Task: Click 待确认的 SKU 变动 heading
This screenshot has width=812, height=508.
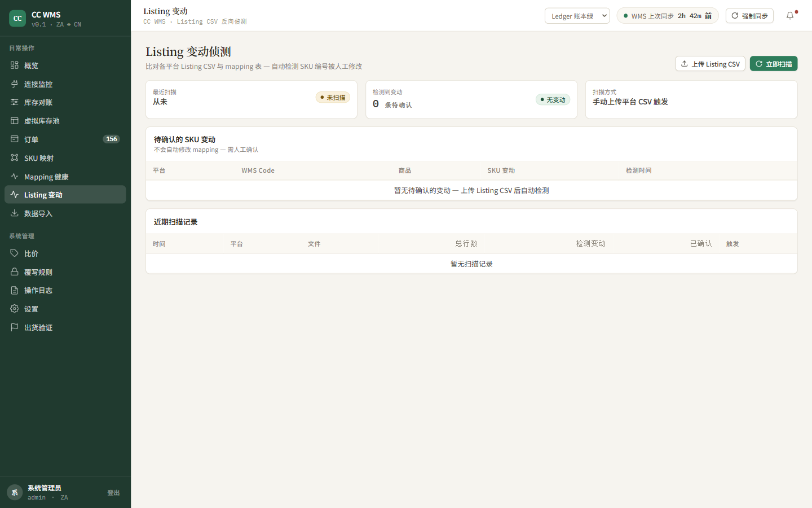Action: click(184, 139)
